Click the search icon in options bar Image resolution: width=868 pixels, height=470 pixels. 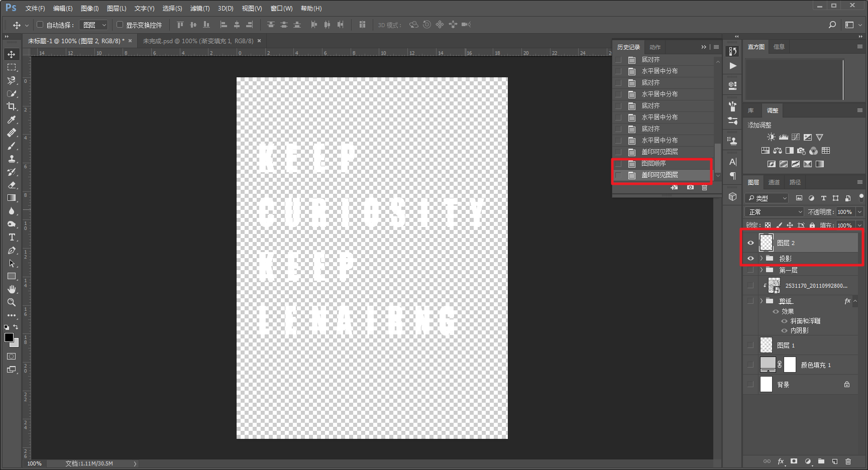click(x=832, y=25)
